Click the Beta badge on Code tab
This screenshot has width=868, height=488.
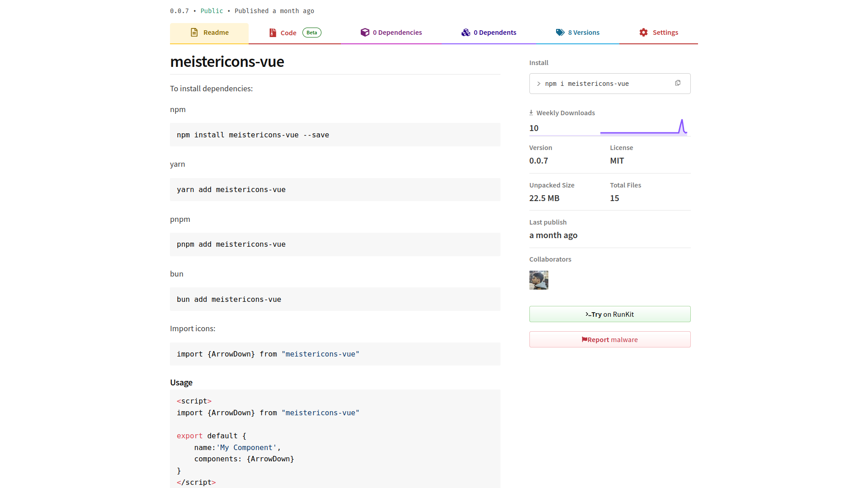311,33
